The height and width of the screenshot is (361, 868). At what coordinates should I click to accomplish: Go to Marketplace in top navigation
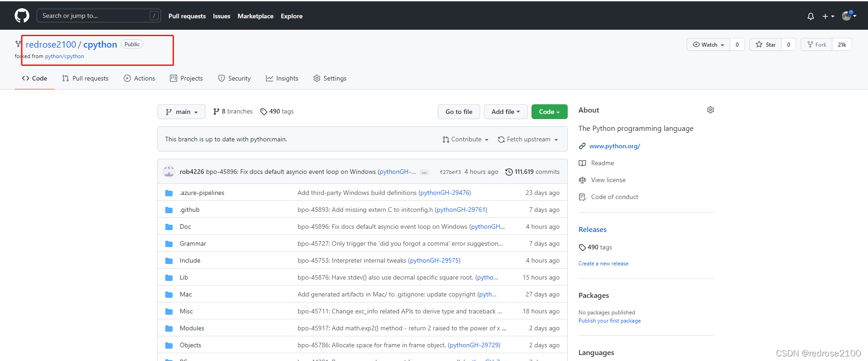(255, 16)
